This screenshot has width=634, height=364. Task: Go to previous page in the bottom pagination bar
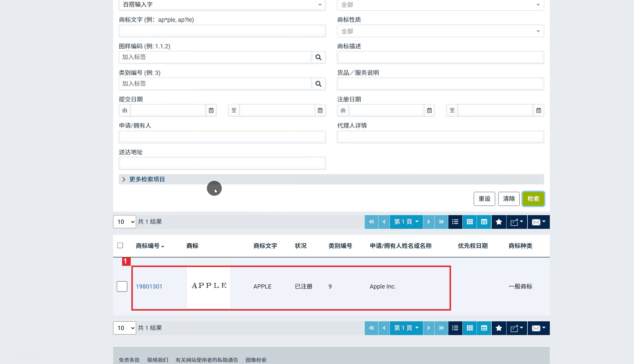384,328
